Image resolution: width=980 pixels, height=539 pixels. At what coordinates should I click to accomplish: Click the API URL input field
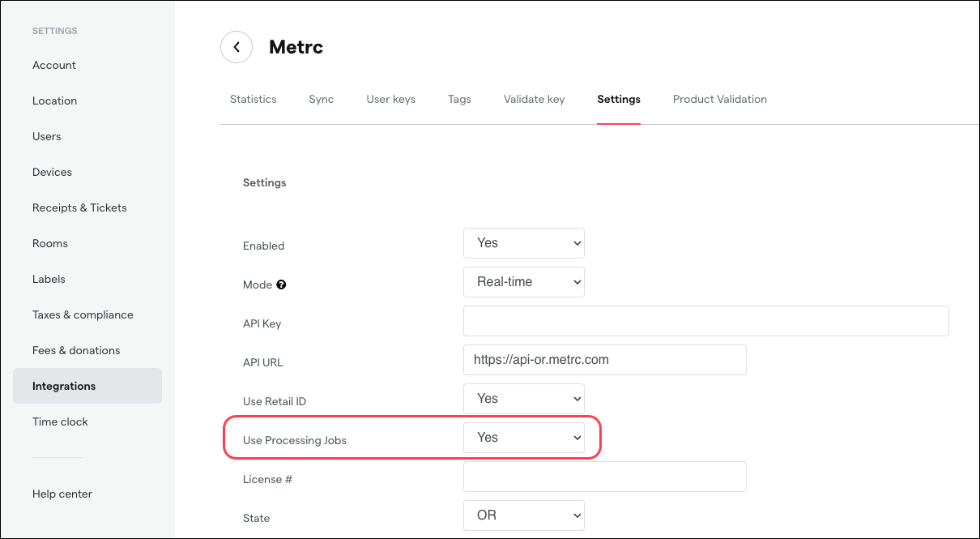click(x=605, y=360)
